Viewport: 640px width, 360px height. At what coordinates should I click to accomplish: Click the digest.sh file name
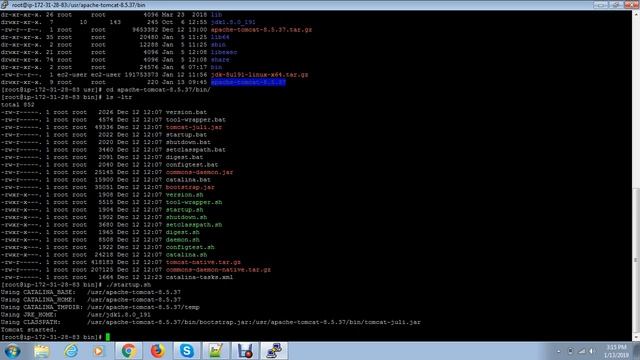tap(182, 232)
